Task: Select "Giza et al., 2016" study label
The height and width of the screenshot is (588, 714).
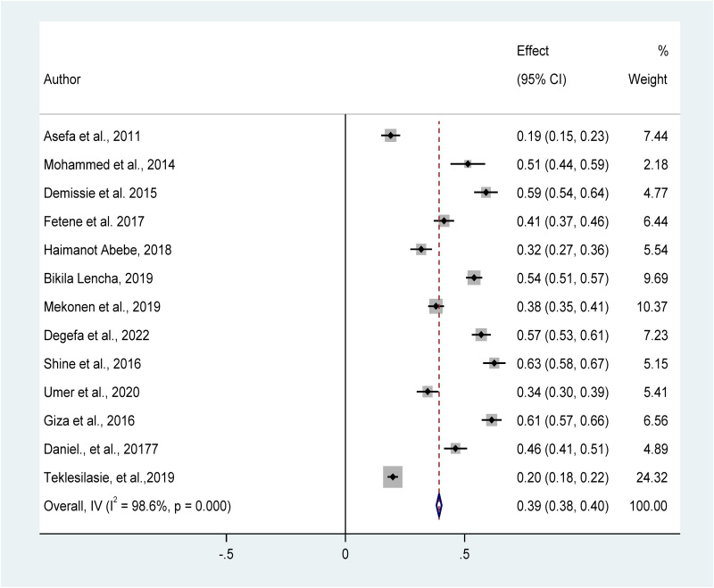Action: (89, 420)
